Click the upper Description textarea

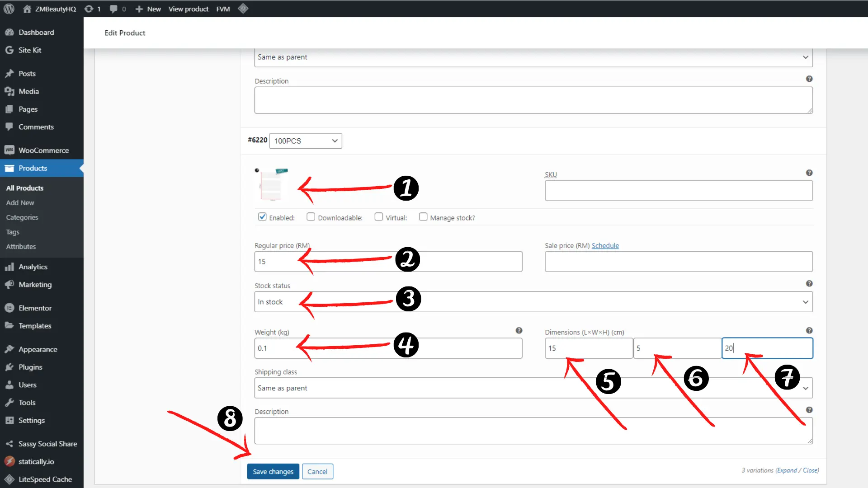pyautogui.click(x=533, y=100)
